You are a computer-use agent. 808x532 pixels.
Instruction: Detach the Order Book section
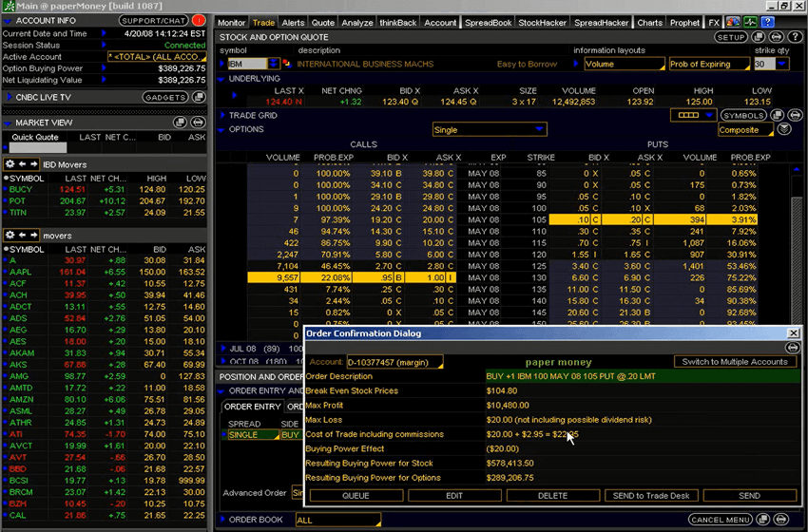tap(763, 519)
